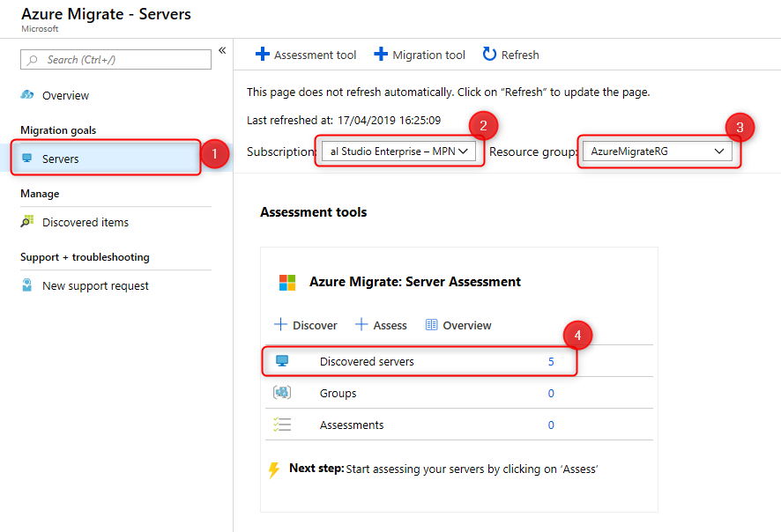
Task: Open the Discovered servers count 5 link
Action: (551, 362)
